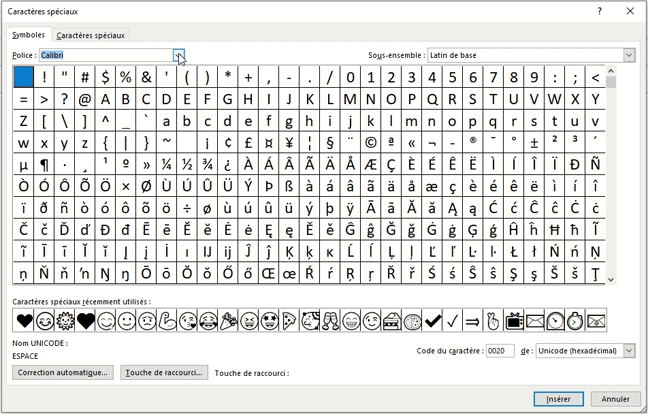
Task: Select the envelope with arrow symbol
Action: click(596, 321)
